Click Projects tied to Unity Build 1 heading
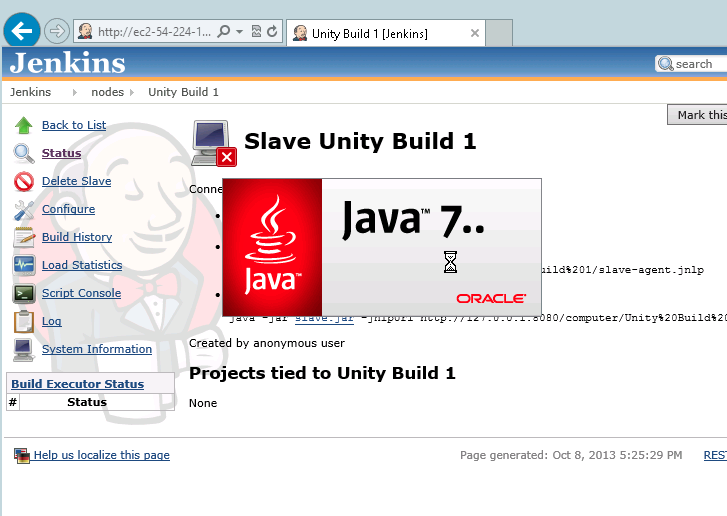Image resolution: width=727 pixels, height=516 pixels. (x=322, y=373)
